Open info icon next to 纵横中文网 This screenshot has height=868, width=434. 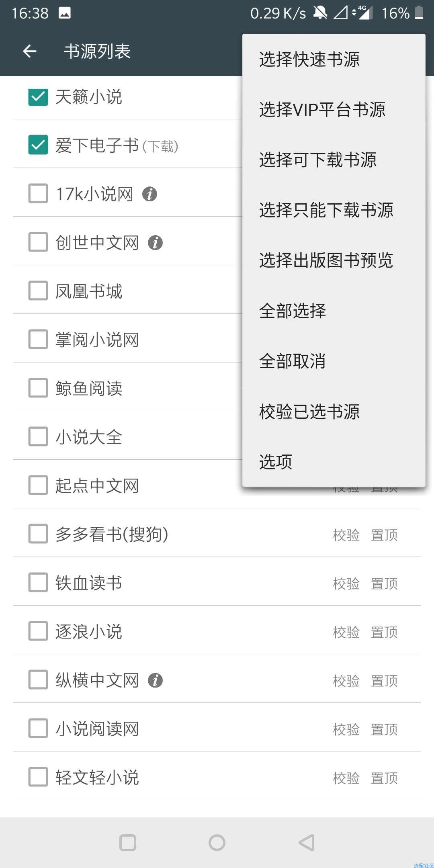pyautogui.click(x=155, y=680)
